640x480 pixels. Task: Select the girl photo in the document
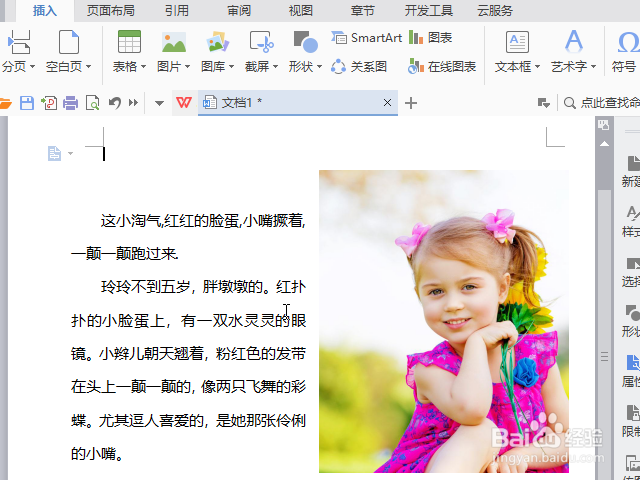[x=444, y=321]
